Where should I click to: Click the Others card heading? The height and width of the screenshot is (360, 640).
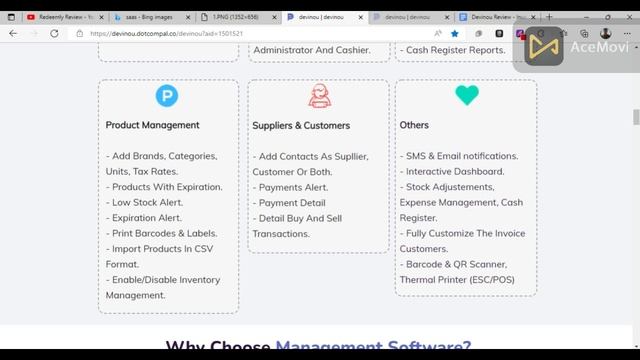tap(414, 125)
